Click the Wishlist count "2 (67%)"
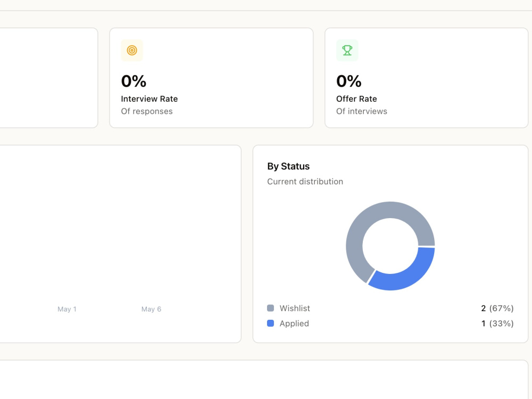Image resolution: width=532 pixels, height=399 pixels. tap(497, 308)
